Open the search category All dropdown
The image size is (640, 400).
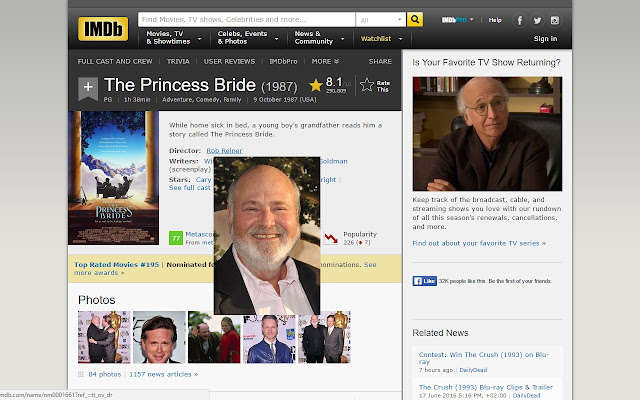380,20
